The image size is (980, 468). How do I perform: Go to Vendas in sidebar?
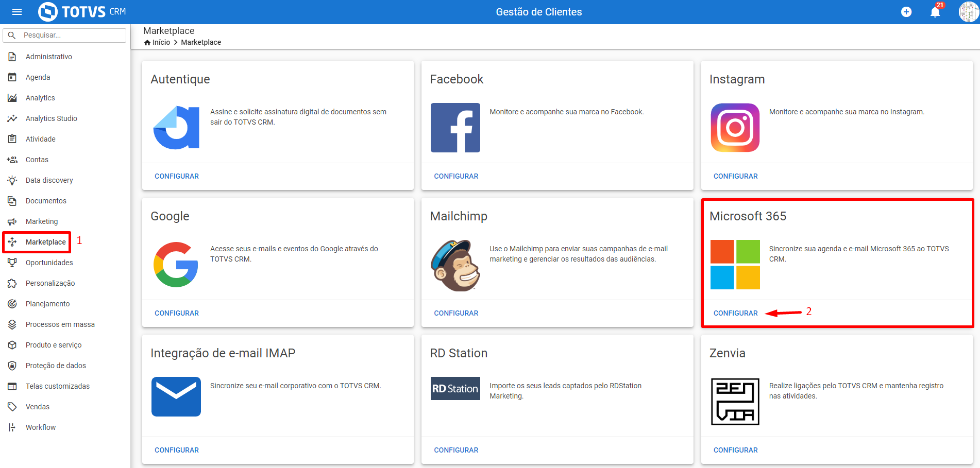(x=38, y=407)
